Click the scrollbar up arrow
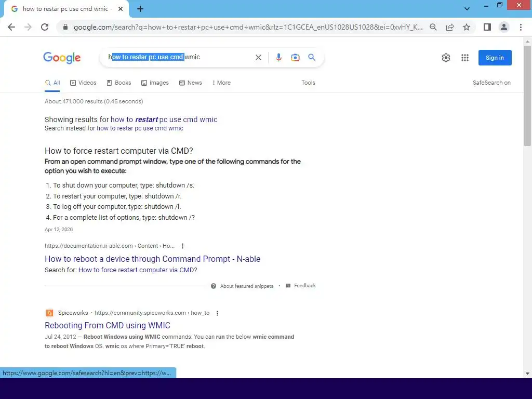 coord(527,42)
